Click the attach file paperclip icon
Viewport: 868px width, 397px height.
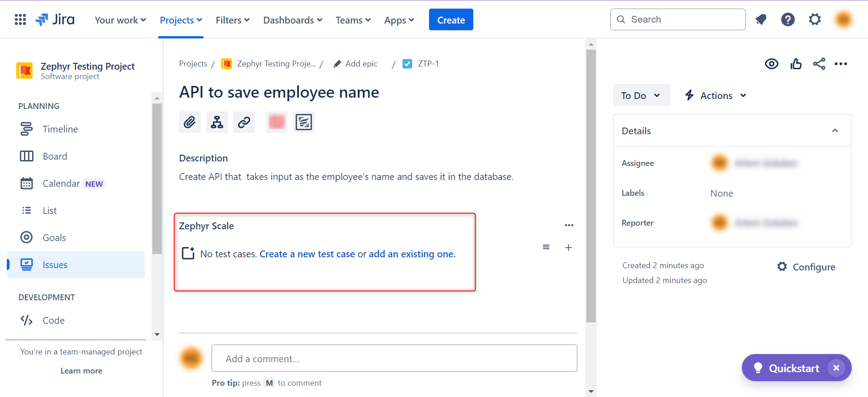(x=190, y=122)
